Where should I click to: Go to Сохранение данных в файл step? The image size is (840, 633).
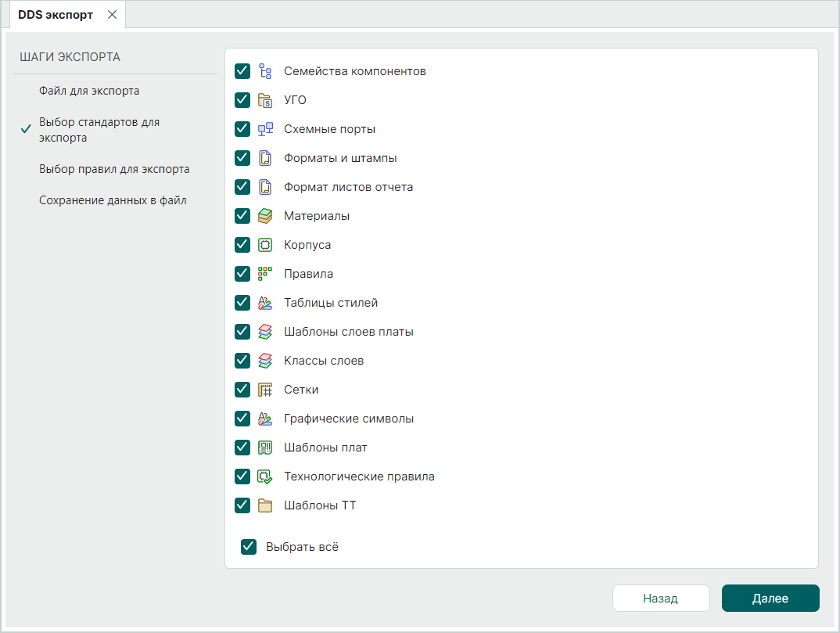[113, 200]
